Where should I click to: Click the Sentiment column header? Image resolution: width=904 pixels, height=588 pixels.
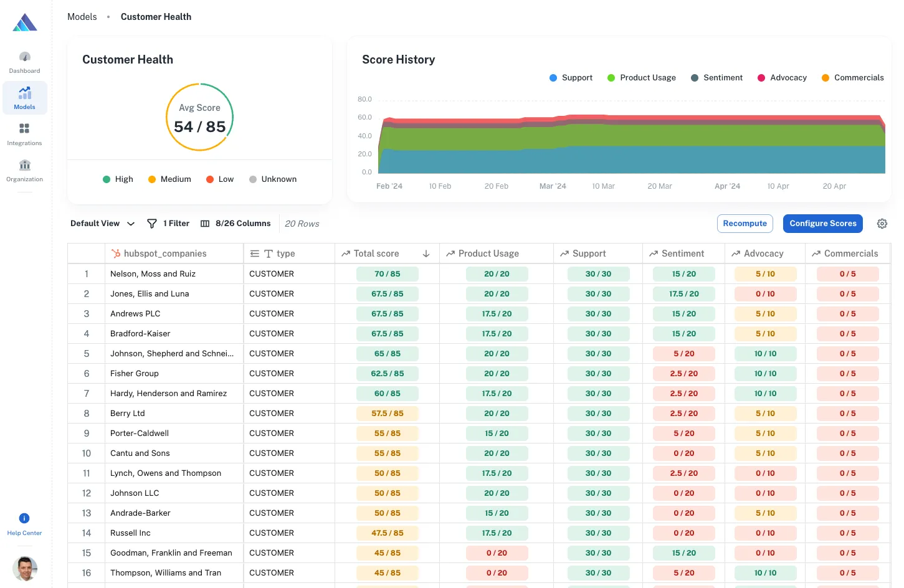tap(682, 254)
